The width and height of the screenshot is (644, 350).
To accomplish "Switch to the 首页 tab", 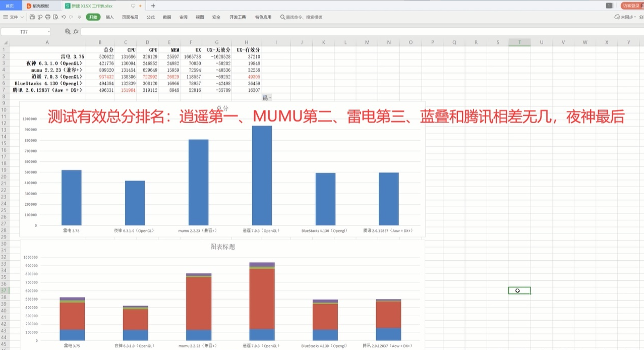I will [10, 6].
